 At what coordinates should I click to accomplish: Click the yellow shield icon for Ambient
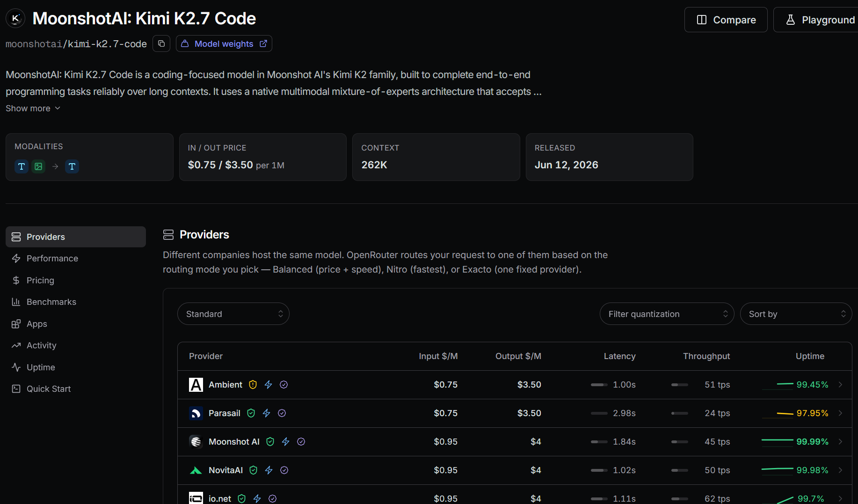pos(253,385)
